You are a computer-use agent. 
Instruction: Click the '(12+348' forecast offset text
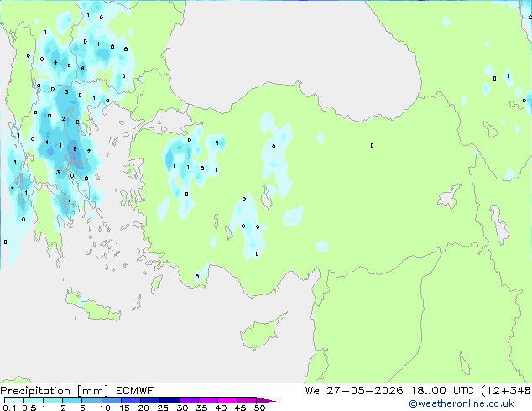point(506,391)
